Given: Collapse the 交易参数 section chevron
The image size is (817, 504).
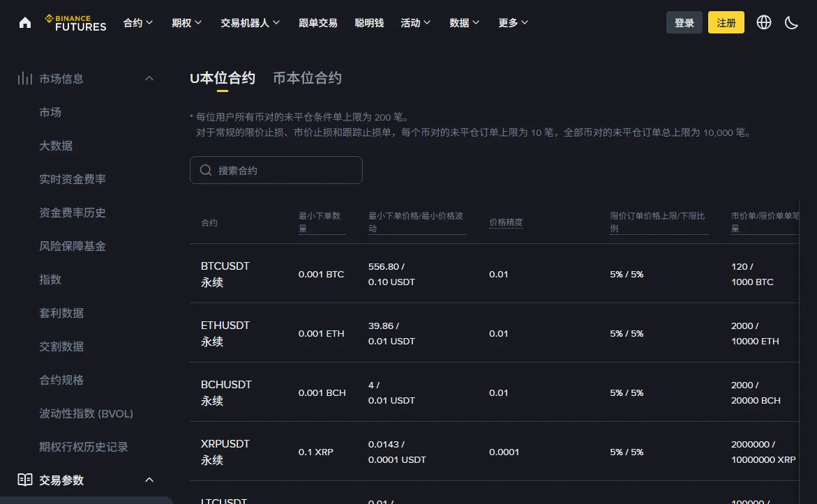Looking at the screenshot, I should pos(149,480).
